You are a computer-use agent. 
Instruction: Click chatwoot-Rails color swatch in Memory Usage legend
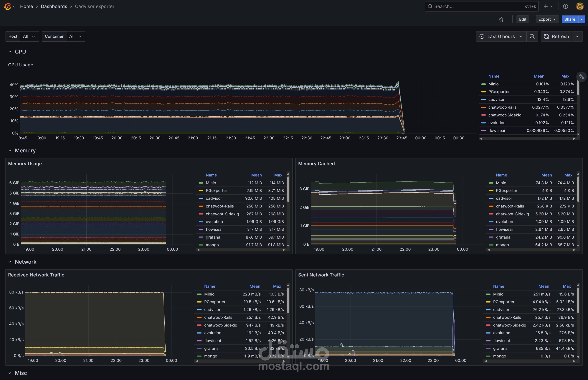click(201, 206)
